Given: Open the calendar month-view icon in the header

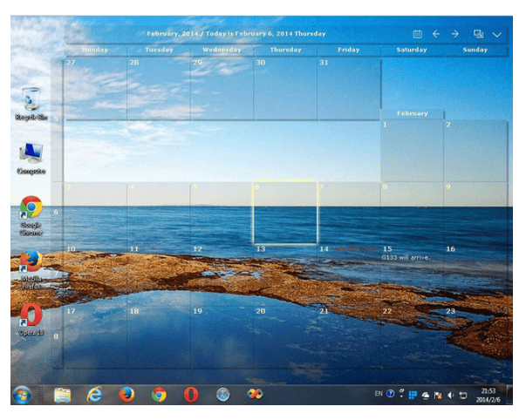Looking at the screenshot, I should [417, 34].
